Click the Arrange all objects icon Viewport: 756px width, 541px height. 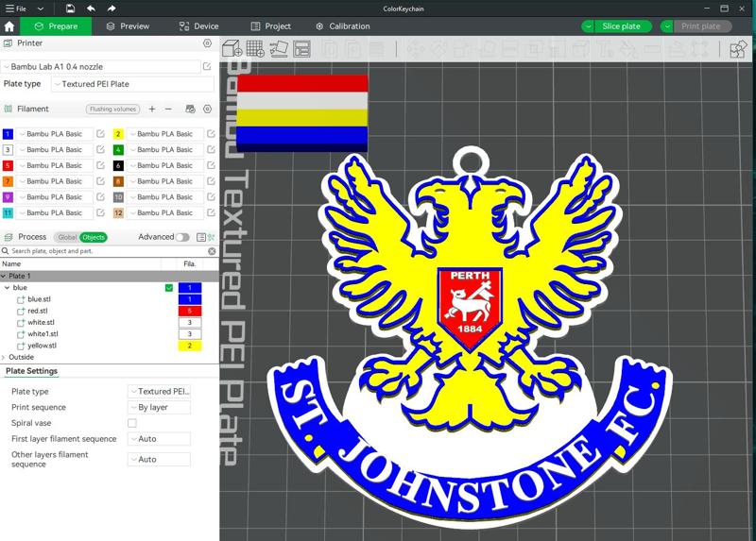301,49
